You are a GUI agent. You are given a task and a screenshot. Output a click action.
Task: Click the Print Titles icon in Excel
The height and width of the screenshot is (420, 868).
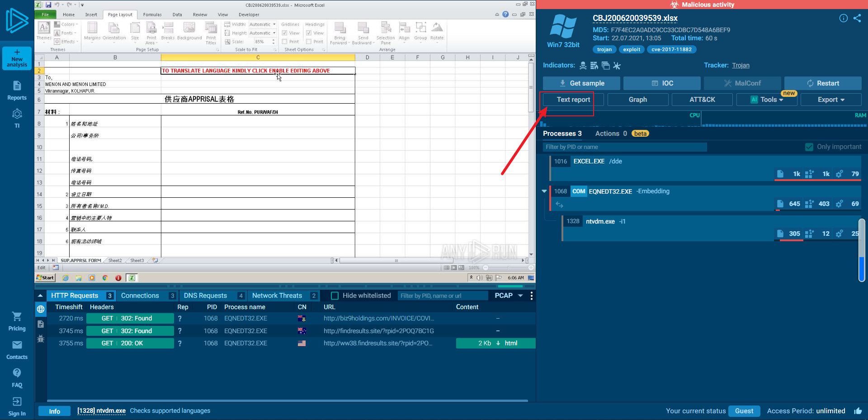tap(211, 33)
